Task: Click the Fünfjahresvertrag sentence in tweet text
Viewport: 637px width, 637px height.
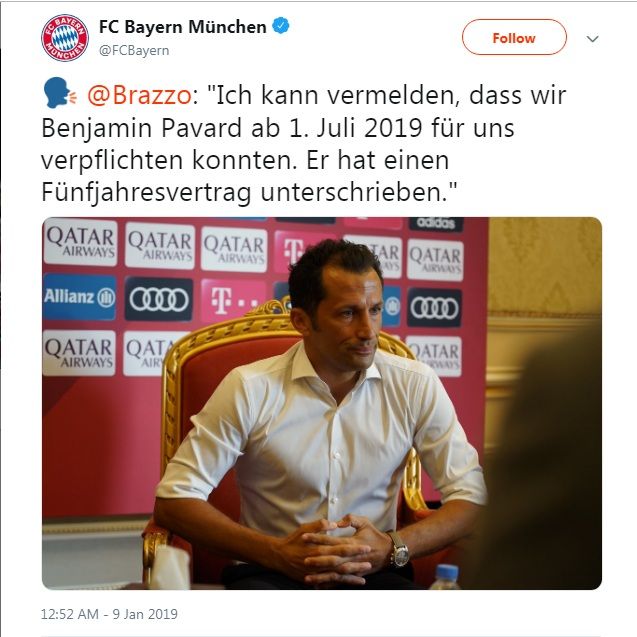Action: coord(249,192)
